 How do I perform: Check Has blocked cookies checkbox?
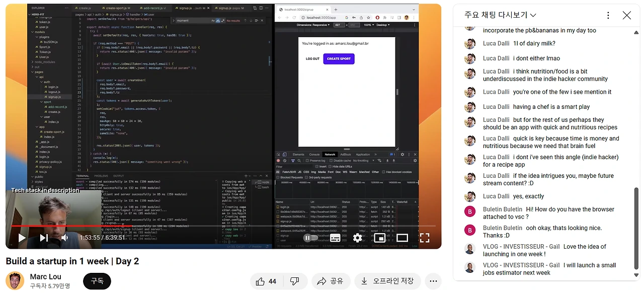coord(383,172)
